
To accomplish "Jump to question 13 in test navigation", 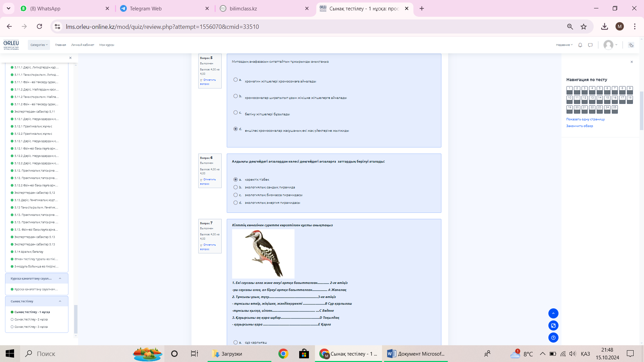I will [592, 99].
